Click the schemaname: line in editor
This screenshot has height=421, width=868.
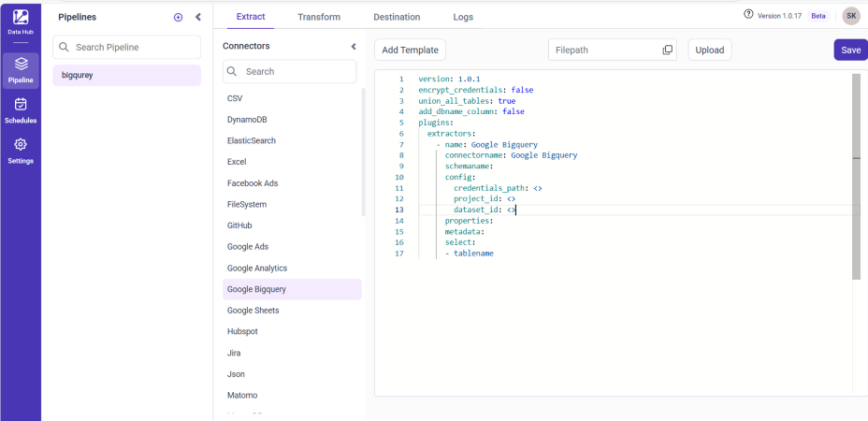(x=469, y=167)
